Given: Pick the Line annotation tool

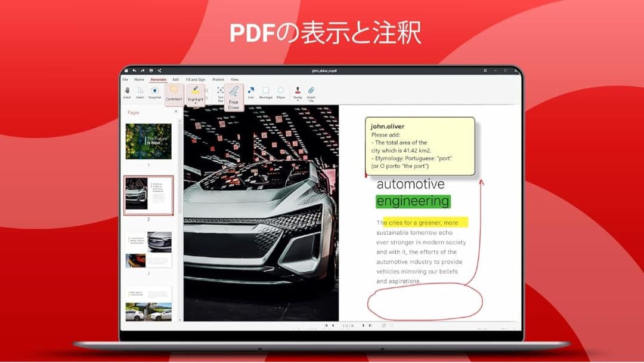Looking at the screenshot, I should coord(250,90).
